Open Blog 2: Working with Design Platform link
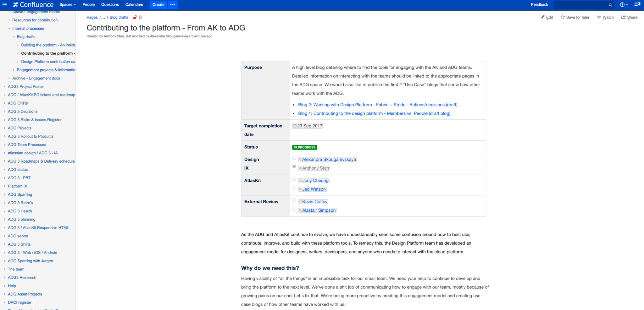The width and height of the screenshot is (644, 310). (x=378, y=105)
